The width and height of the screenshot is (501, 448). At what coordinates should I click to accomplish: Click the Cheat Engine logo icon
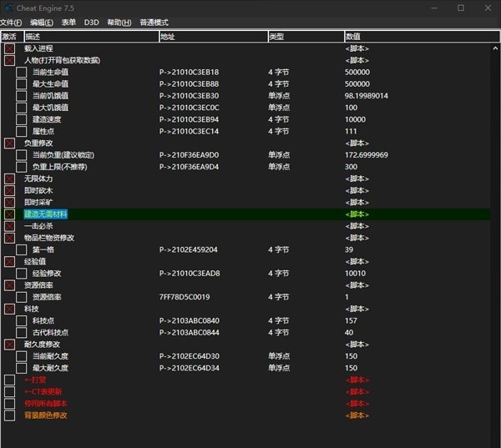(x=8, y=8)
